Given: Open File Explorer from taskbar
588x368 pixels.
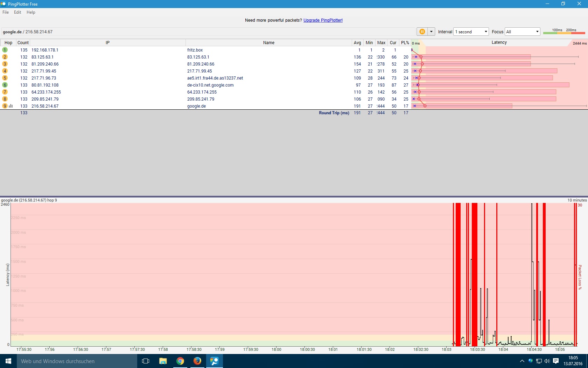Looking at the screenshot, I should pos(163,361).
